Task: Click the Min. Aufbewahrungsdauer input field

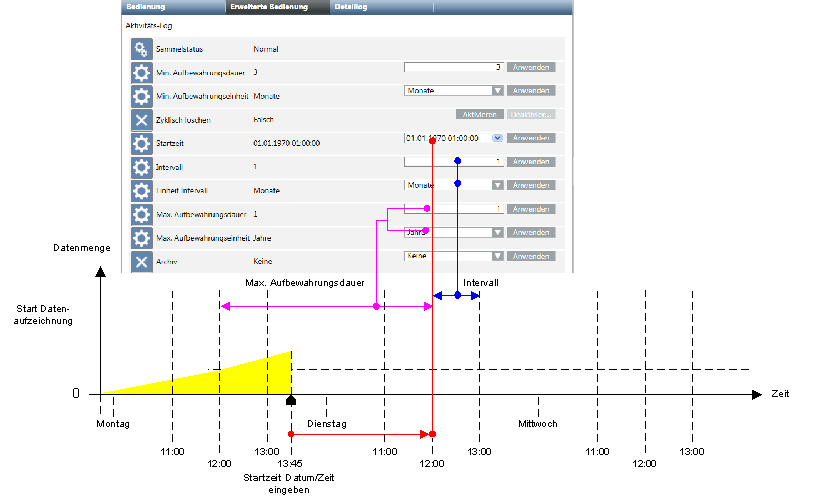Action: pyautogui.click(x=453, y=67)
